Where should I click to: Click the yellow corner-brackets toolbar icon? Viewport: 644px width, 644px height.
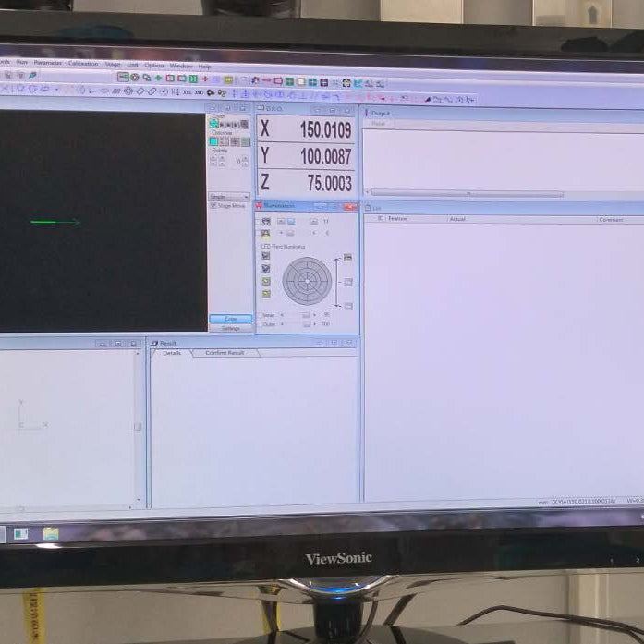click(346, 83)
